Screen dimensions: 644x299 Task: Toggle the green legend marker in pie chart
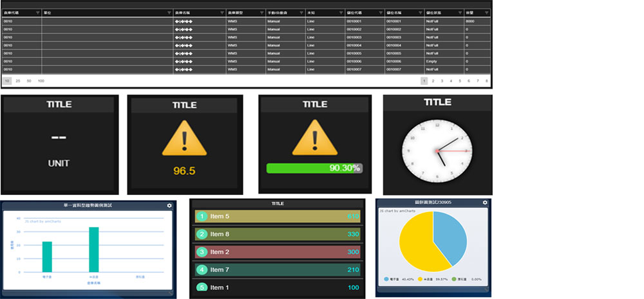455,280
